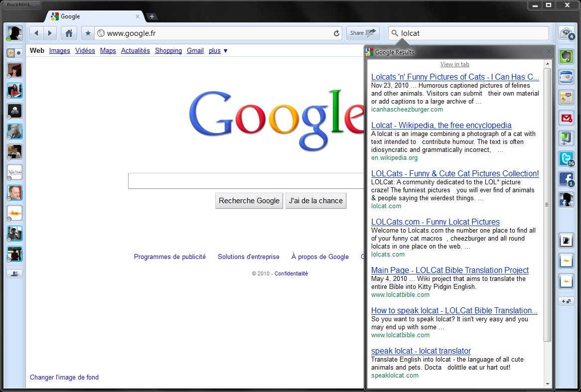Close the Google tab
This screenshot has height=392, width=581.
(x=138, y=16)
